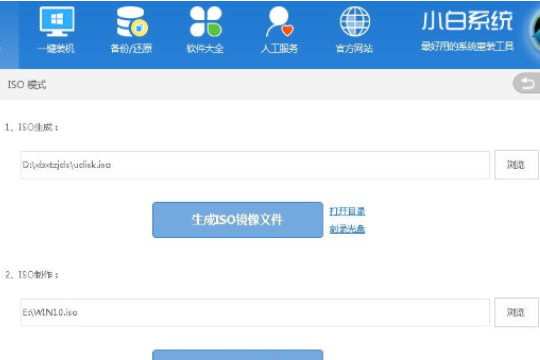The width and height of the screenshot is (540, 360).
Task: Click 浏览 next to the udisk.iso path
Action: pyautogui.click(x=516, y=165)
